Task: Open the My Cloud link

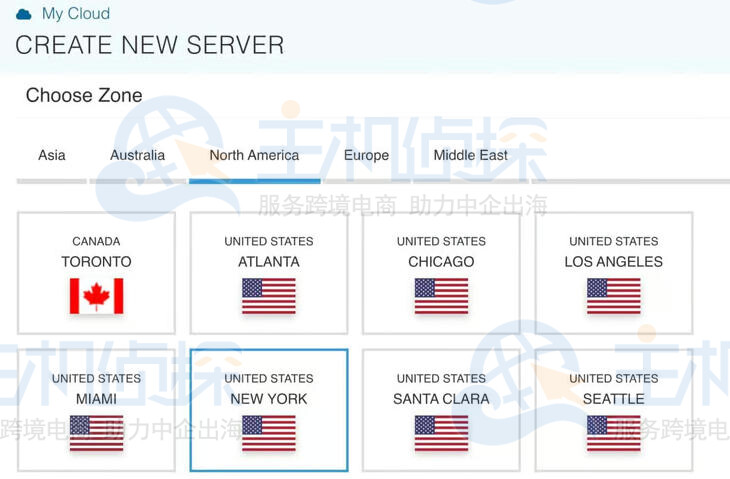Action: pos(76,13)
